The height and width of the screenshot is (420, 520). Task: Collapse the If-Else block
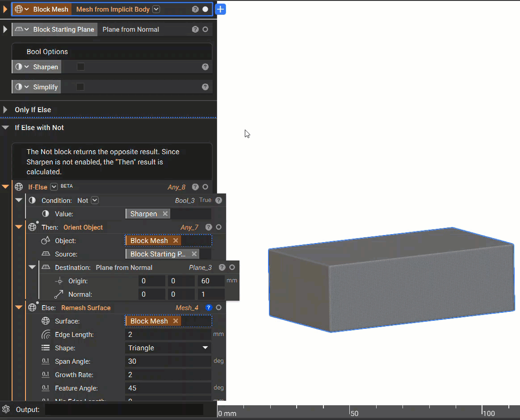tap(5, 187)
